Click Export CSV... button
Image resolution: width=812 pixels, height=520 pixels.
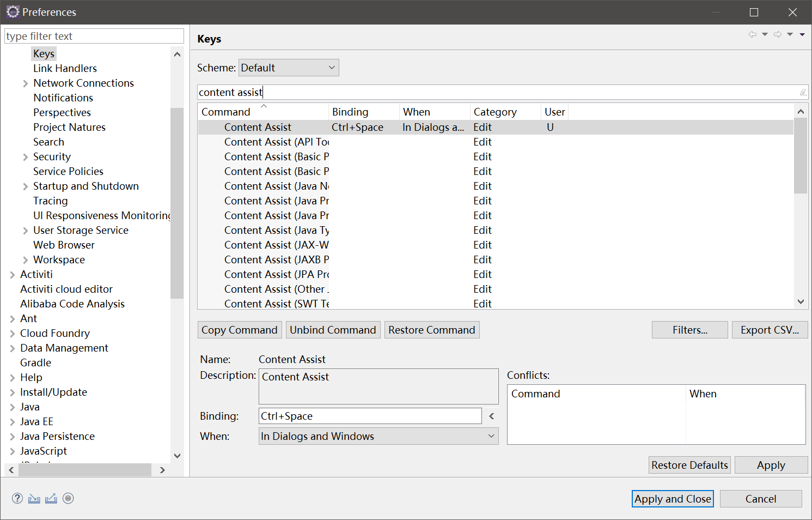[x=770, y=330]
